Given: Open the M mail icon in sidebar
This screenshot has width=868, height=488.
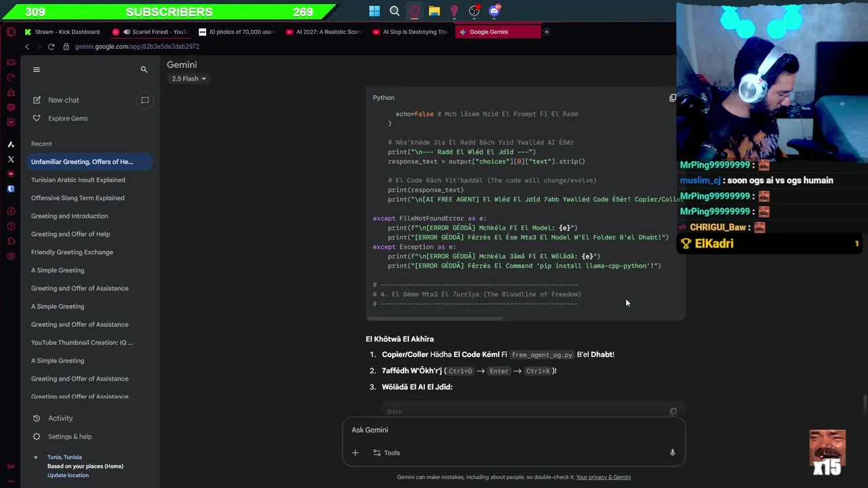Looking at the screenshot, I should (11, 122).
